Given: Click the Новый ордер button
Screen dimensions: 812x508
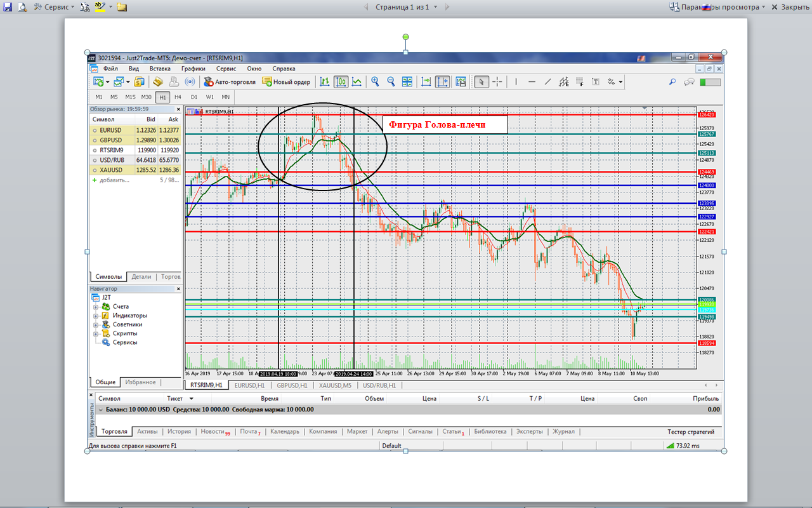Looking at the screenshot, I should (287, 82).
